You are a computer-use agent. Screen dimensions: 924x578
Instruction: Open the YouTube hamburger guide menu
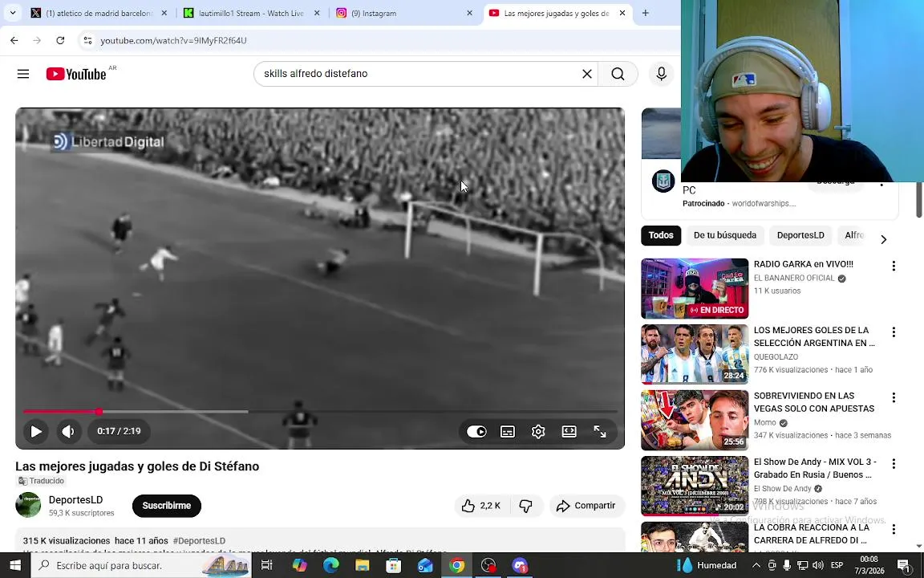tap(23, 74)
